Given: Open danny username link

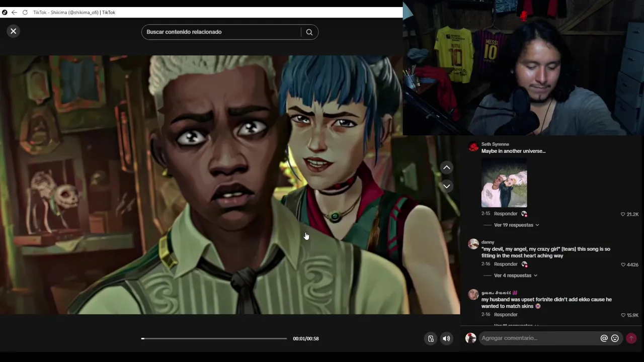Looking at the screenshot, I should pyautogui.click(x=488, y=242).
